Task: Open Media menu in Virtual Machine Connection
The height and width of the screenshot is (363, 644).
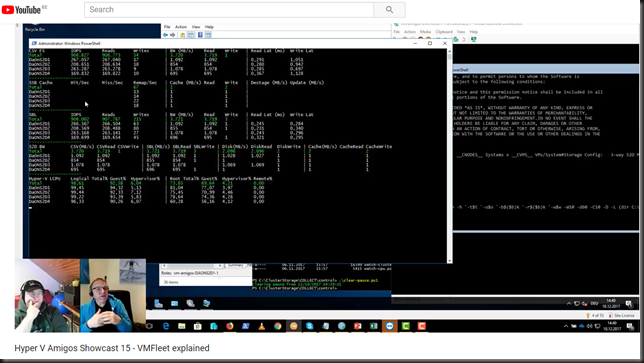Action: coord(425,32)
